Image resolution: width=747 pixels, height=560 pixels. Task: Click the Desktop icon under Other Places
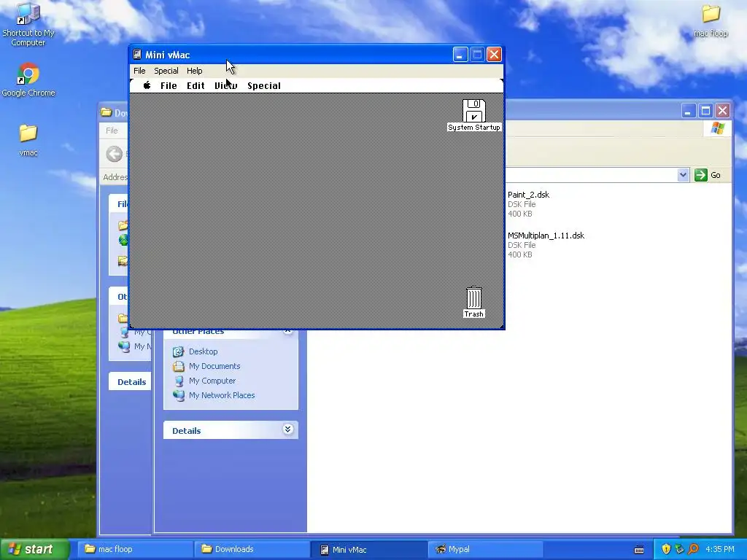pos(178,351)
